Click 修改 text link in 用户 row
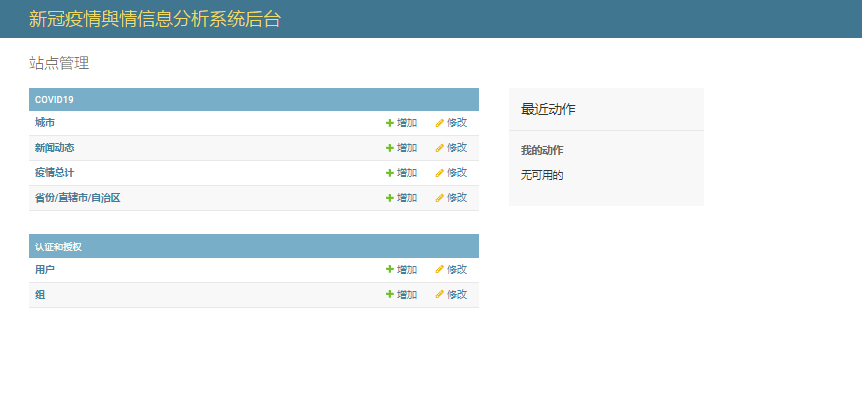This screenshot has height=398, width=862. coord(457,269)
